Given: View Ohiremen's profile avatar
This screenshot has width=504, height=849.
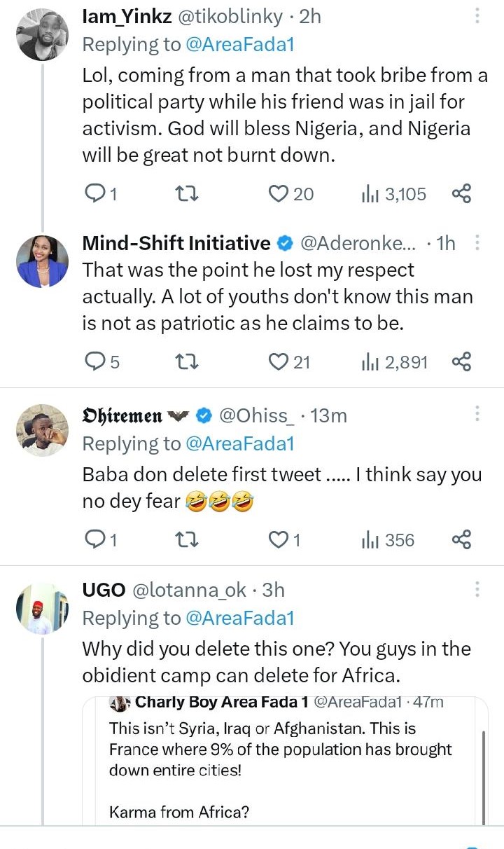Looking at the screenshot, I should click(x=42, y=430).
